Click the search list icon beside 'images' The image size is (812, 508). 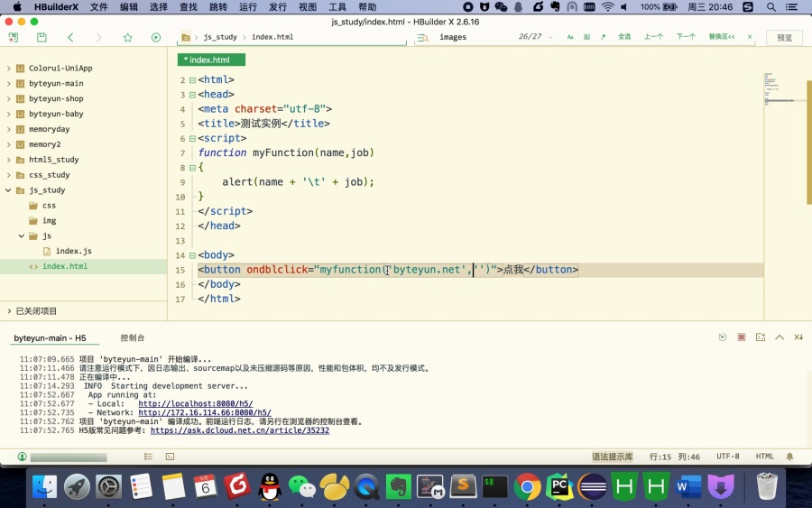click(x=422, y=37)
